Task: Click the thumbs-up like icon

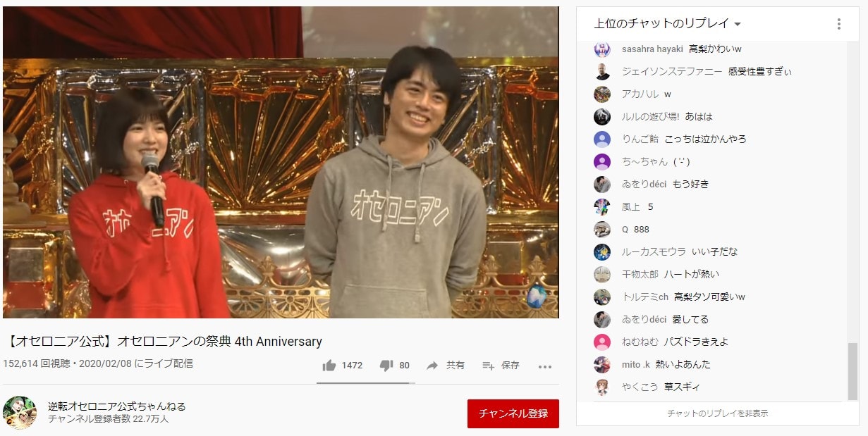Action: 329,365
